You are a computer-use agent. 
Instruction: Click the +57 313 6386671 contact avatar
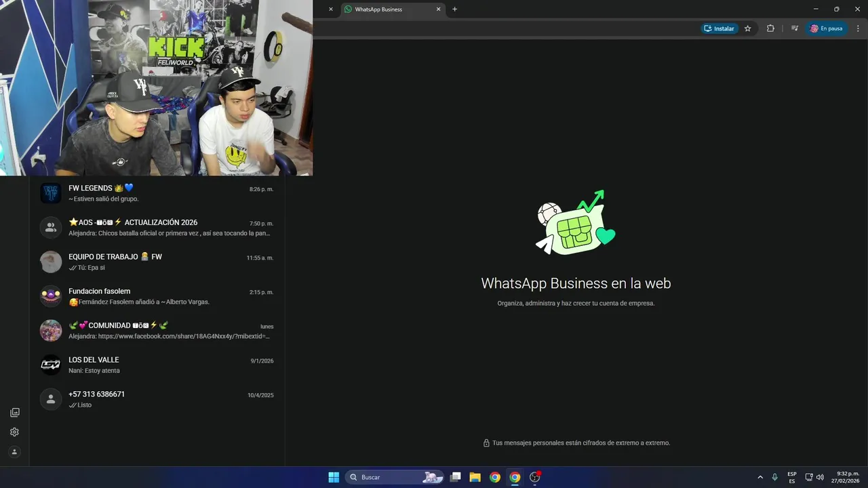[x=51, y=399]
